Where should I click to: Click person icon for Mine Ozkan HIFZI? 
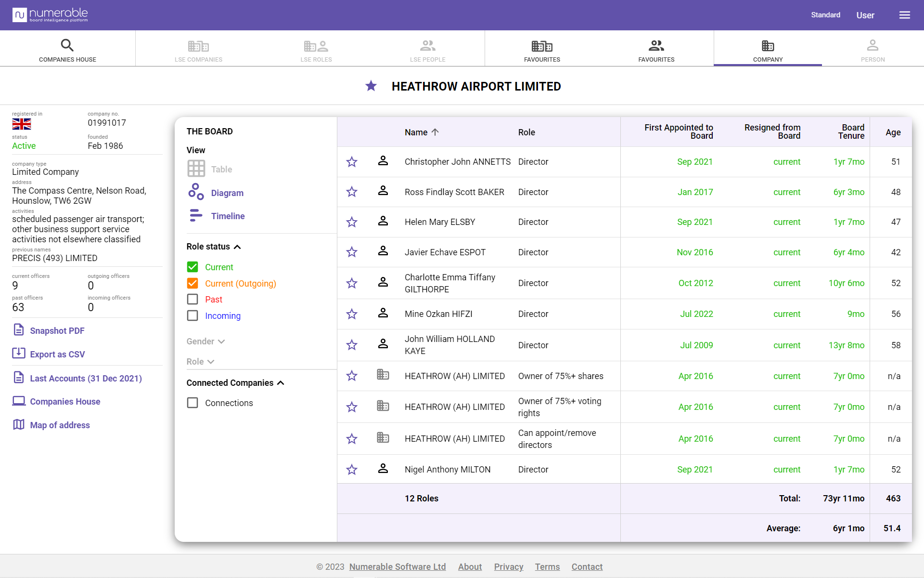383,313
